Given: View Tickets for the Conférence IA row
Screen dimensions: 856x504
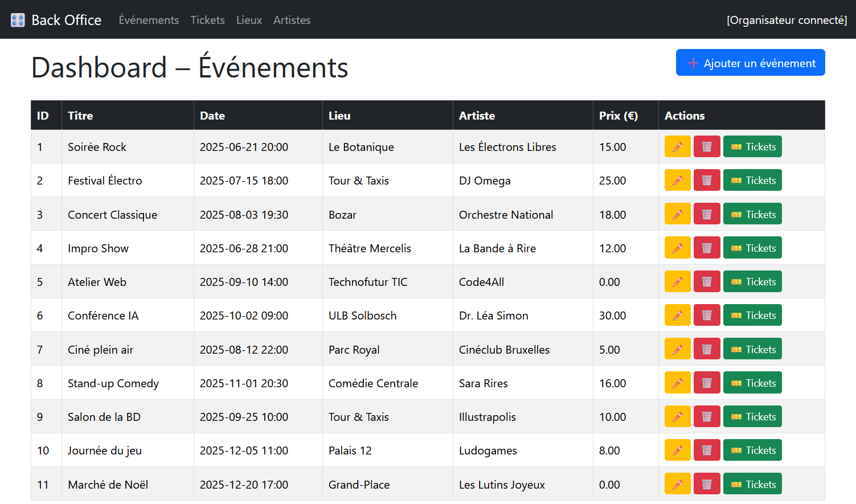Looking at the screenshot, I should (752, 315).
